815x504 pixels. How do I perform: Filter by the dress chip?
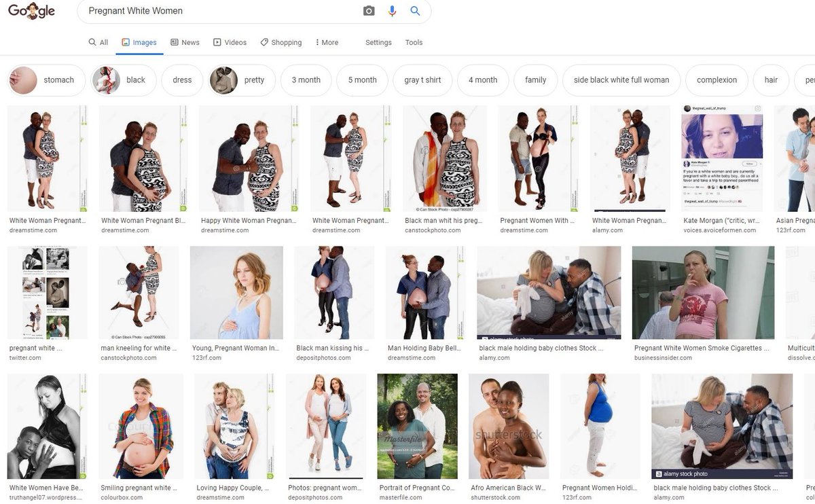coord(182,80)
